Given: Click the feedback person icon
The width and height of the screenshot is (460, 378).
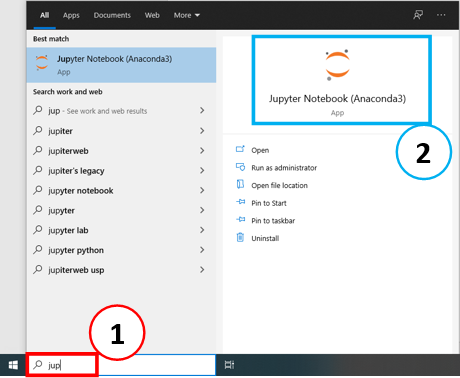Looking at the screenshot, I should (418, 15).
